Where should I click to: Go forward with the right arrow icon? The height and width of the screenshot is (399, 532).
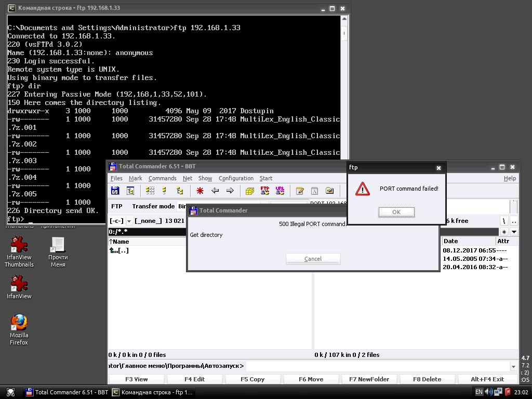pos(230,191)
